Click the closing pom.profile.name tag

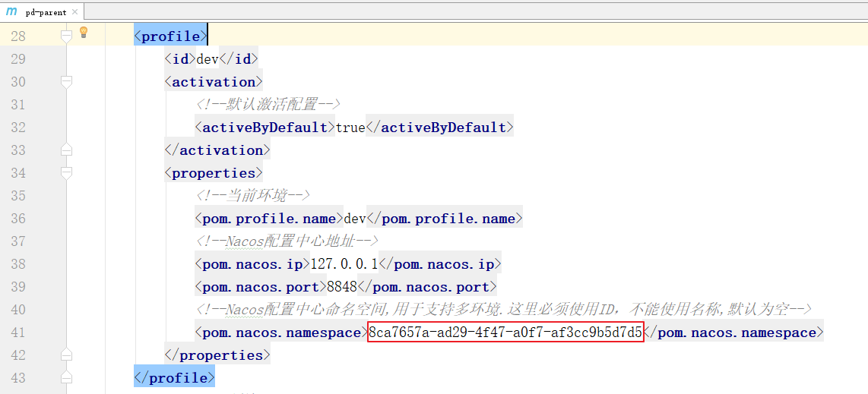click(x=445, y=219)
